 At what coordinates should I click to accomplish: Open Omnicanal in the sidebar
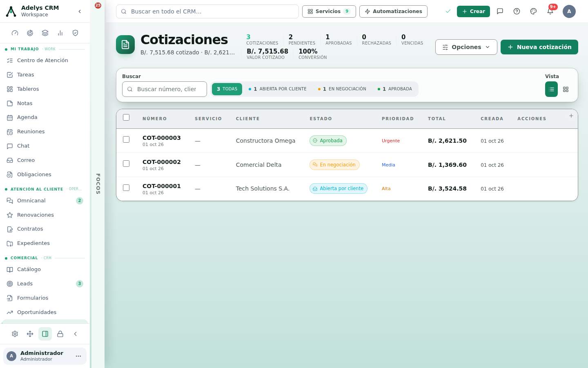[x=45, y=201]
